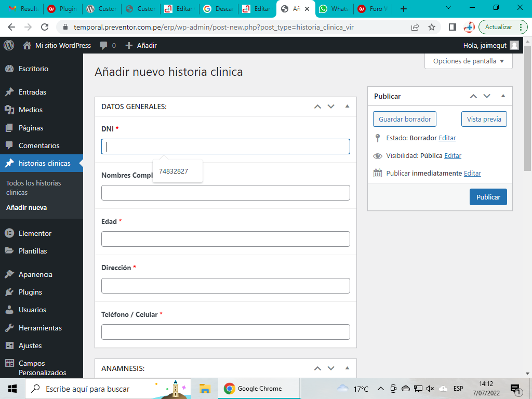Focus the DNI input field
The height and width of the screenshot is (399, 532).
pyautogui.click(x=225, y=147)
